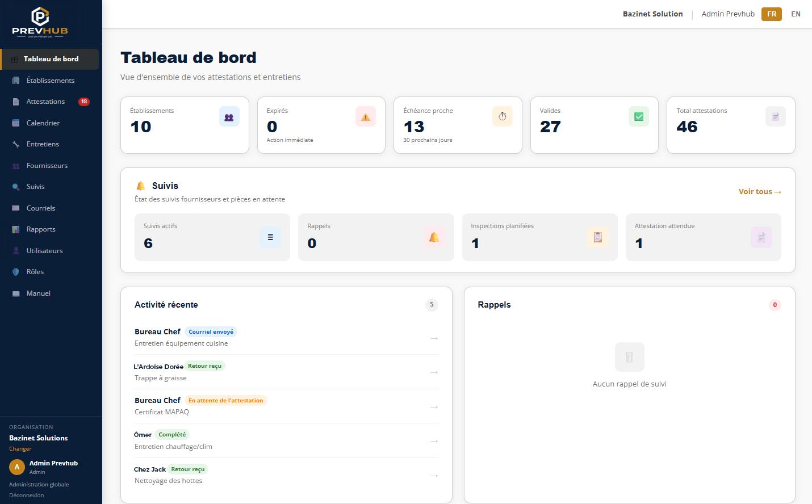Click the Déconnexion link
812x504 pixels.
coord(27,495)
